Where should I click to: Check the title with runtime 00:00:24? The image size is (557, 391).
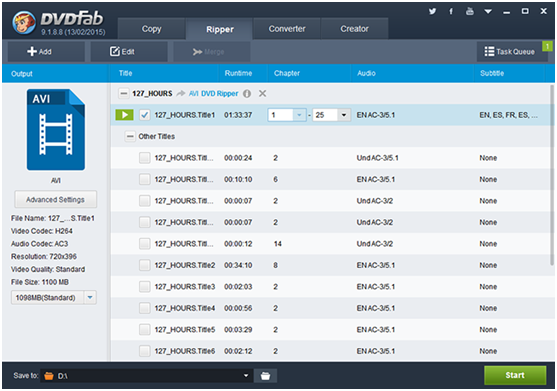[145, 158]
